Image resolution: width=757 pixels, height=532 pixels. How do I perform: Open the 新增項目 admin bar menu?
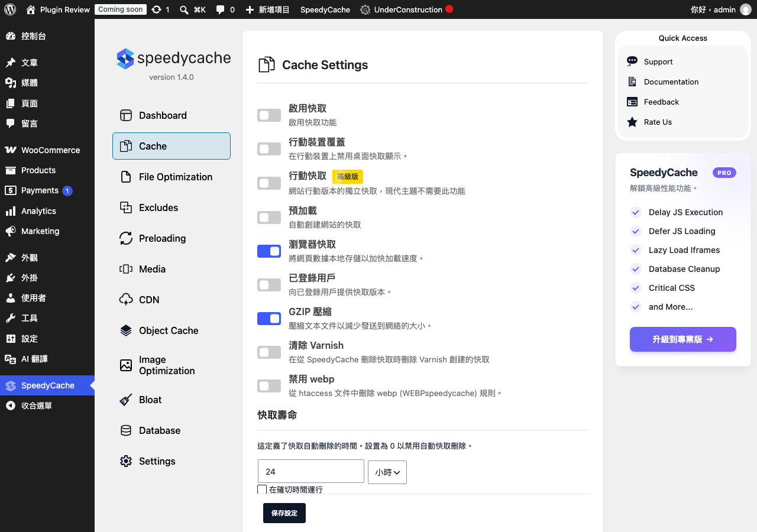[267, 9]
